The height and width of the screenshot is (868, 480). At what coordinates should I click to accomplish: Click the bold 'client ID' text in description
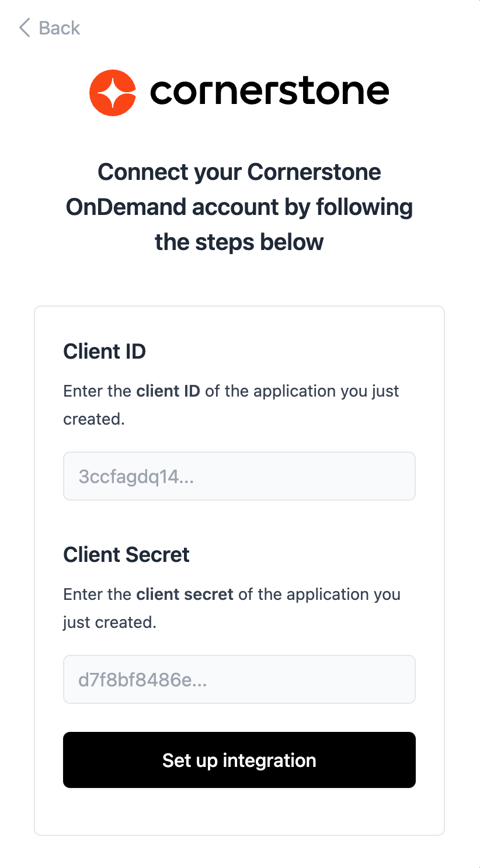(168, 391)
